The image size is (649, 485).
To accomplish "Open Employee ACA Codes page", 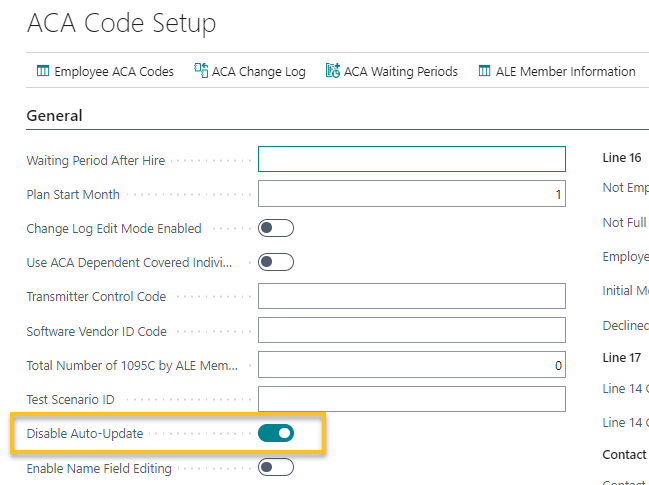I will 113,71.
